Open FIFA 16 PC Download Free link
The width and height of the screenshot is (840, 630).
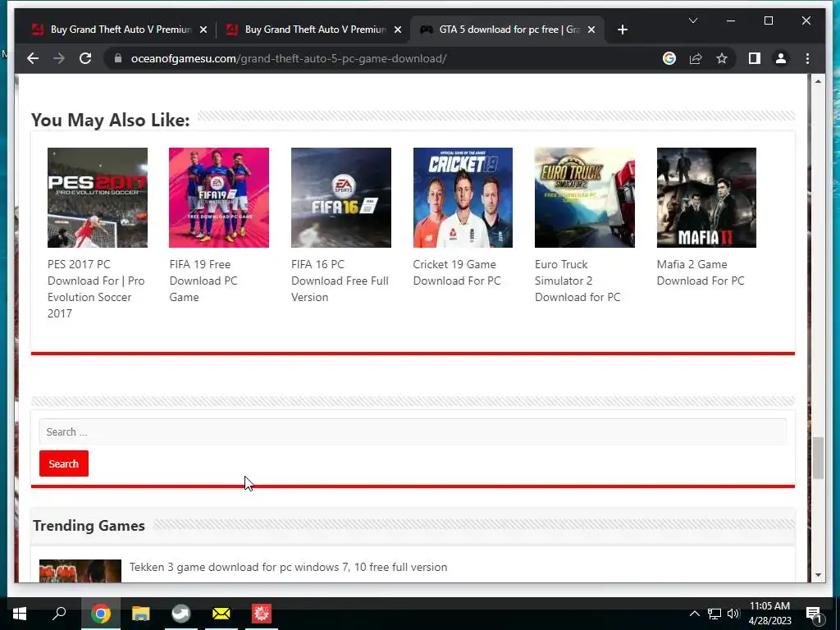[340, 281]
